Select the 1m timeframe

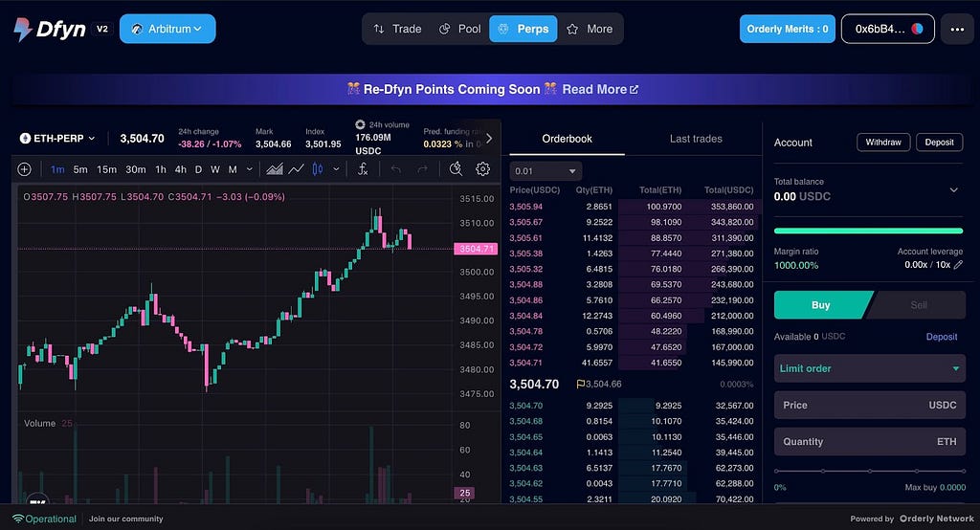[57, 169]
